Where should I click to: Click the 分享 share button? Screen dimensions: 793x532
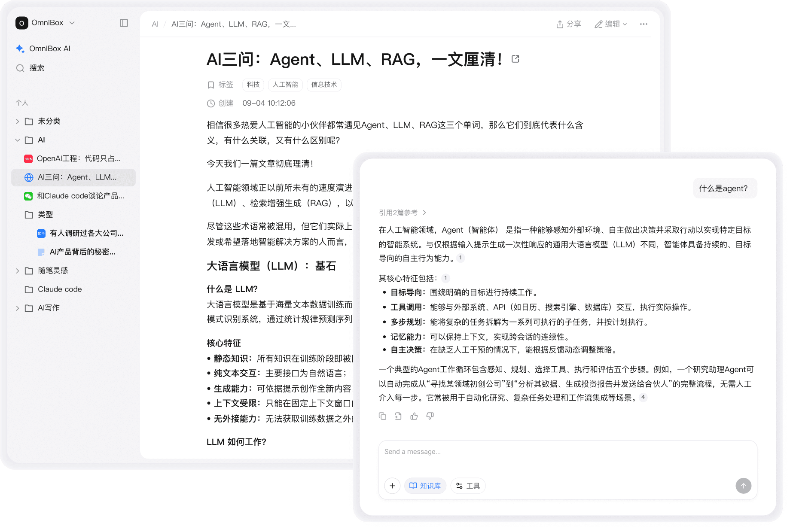569,24
